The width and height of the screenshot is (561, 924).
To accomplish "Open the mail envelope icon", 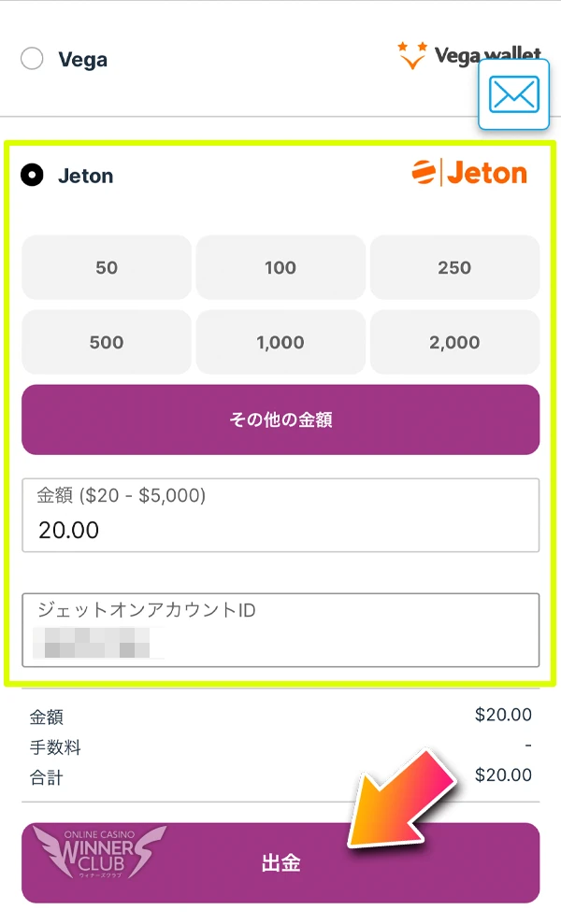I will click(513, 94).
